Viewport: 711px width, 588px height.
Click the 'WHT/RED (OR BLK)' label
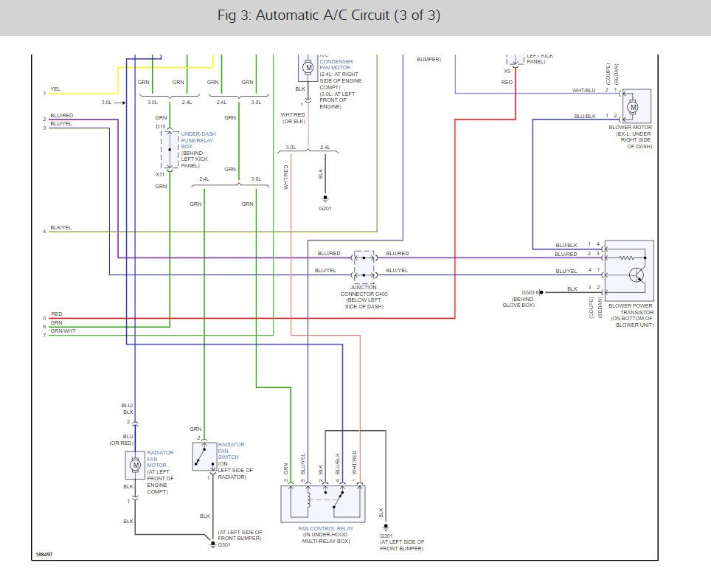pyautogui.click(x=293, y=118)
